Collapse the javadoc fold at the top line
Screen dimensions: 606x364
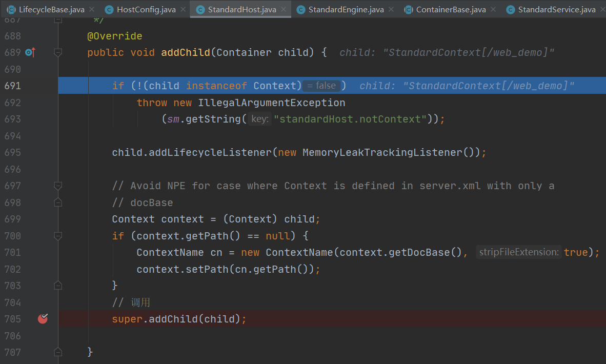58,19
